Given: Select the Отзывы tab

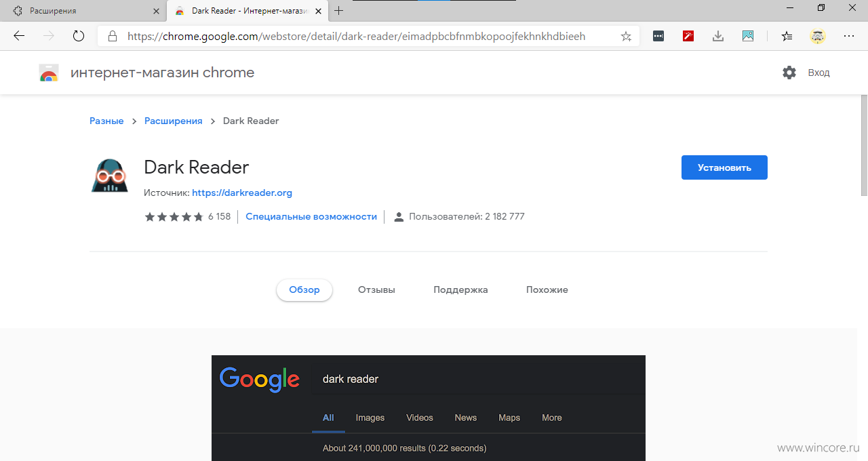Looking at the screenshot, I should [376, 289].
